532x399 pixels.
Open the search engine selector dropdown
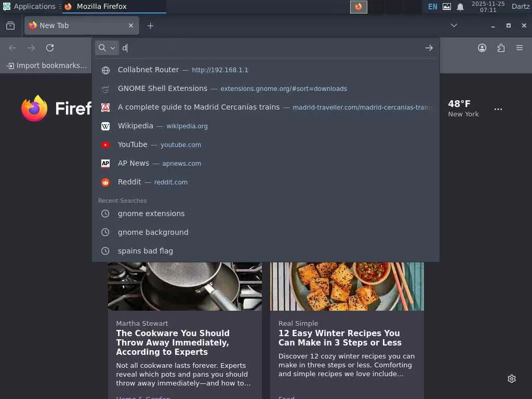coord(107,48)
